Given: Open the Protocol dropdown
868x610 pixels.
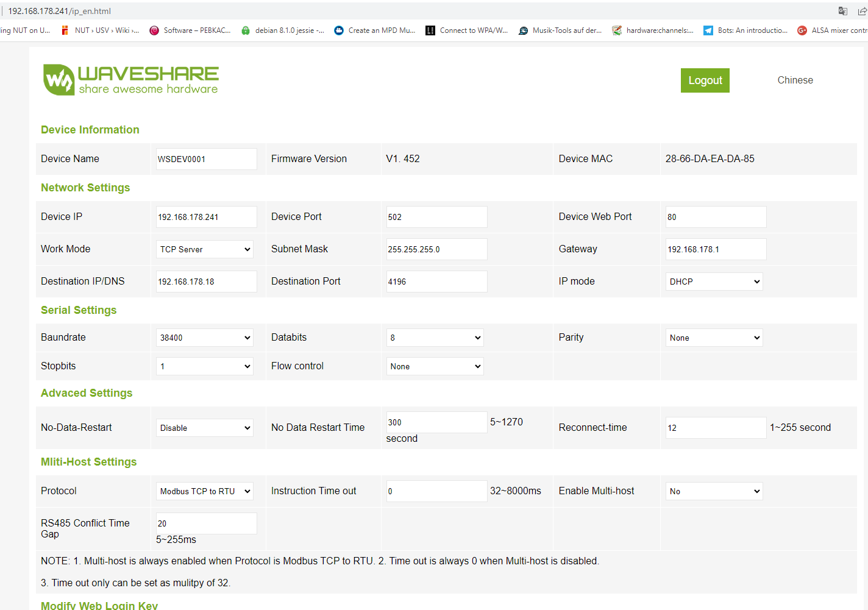Looking at the screenshot, I should pos(205,491).
